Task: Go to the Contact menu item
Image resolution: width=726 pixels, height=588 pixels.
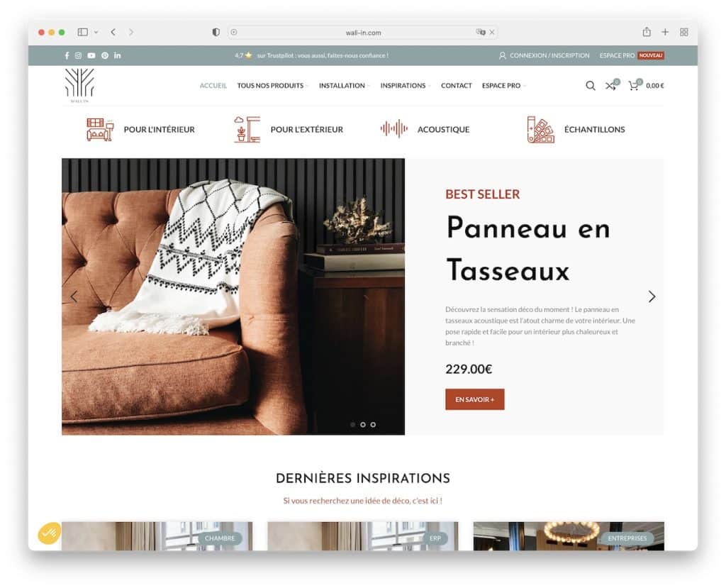Action: click(456, 86)
